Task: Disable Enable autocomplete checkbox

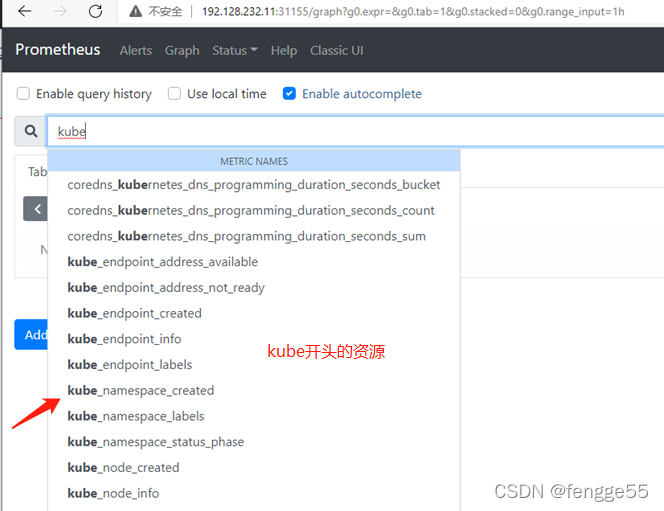Action: pos(289,94)
